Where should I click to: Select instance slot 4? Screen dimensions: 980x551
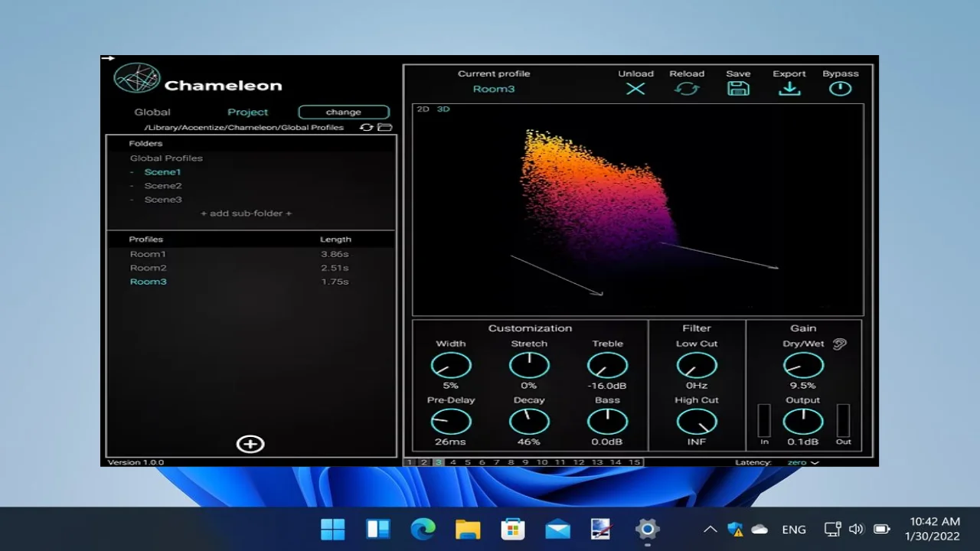[453, 462]
